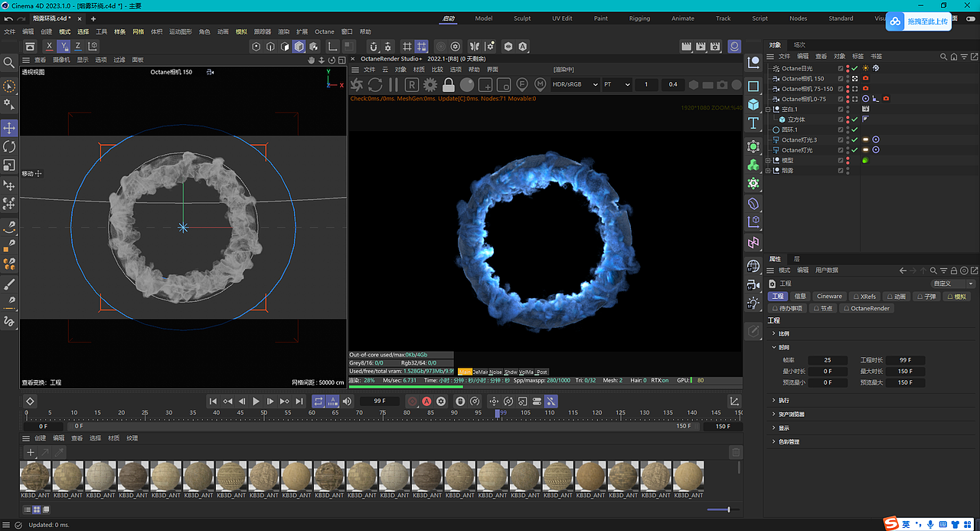Click the 最大时长 field showing 150 F
Image resolution: width=980 pixels, height=531 pixels.
click(x=905, y=371)
